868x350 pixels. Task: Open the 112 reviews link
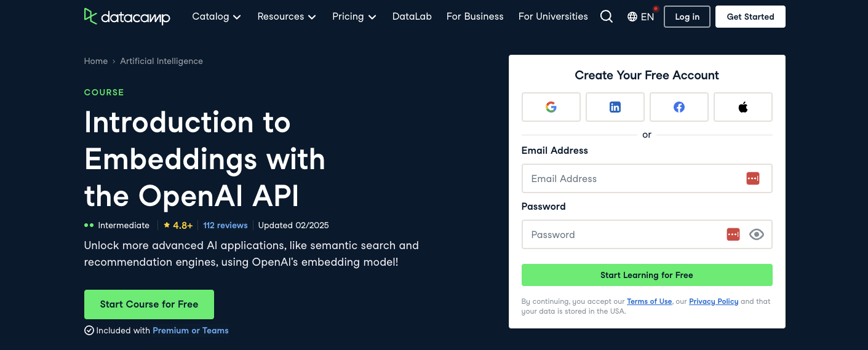(x=225, y=225)
